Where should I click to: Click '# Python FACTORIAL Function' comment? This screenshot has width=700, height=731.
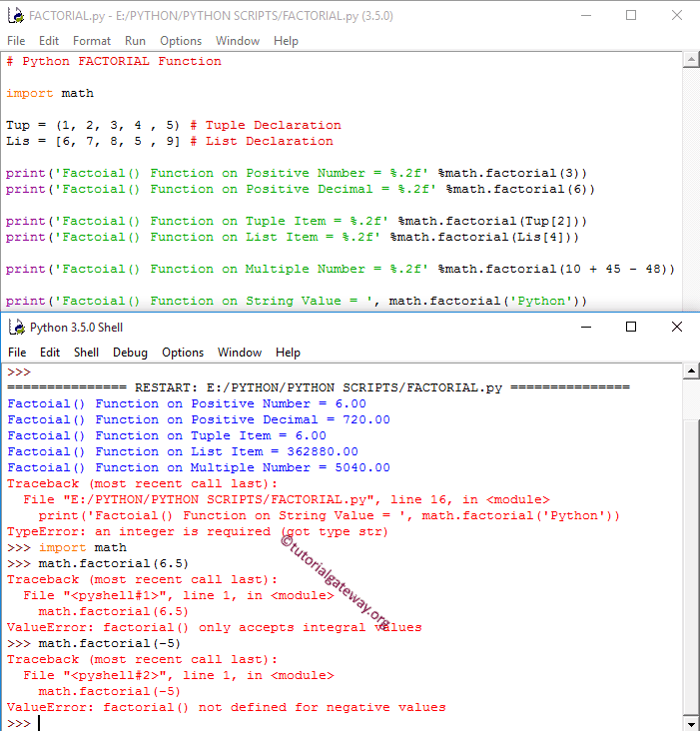[114, 61]
